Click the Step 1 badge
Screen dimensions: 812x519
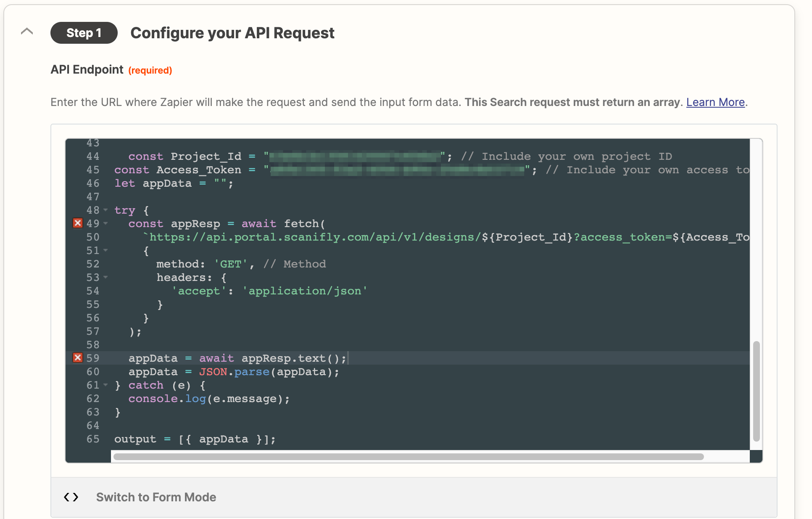84,33
